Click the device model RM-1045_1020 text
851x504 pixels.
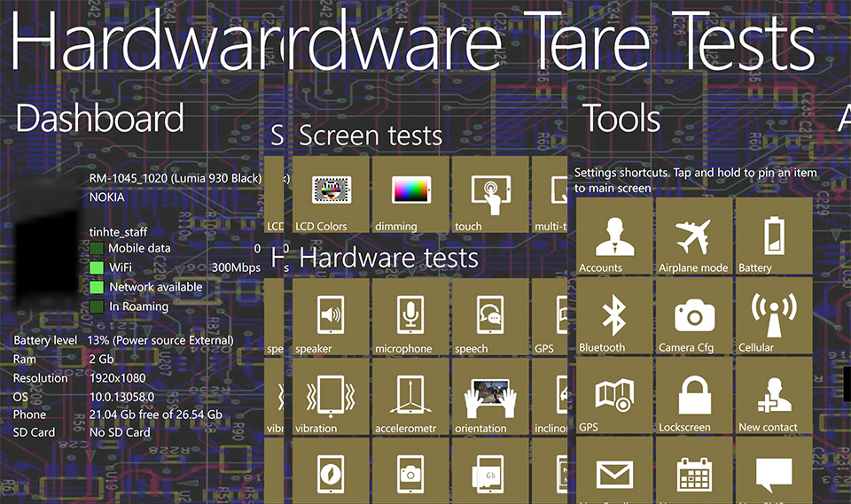click(x=176, y=179)
